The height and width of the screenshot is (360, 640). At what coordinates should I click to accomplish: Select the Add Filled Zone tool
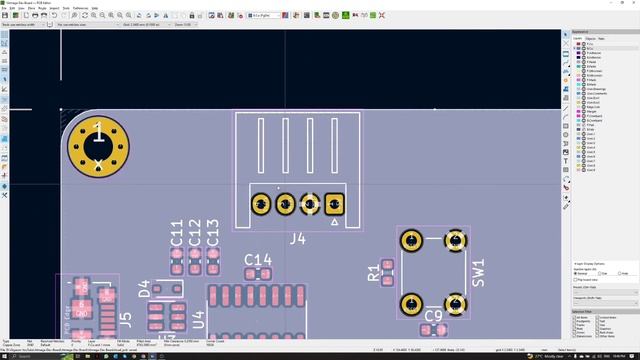point(566,89)
